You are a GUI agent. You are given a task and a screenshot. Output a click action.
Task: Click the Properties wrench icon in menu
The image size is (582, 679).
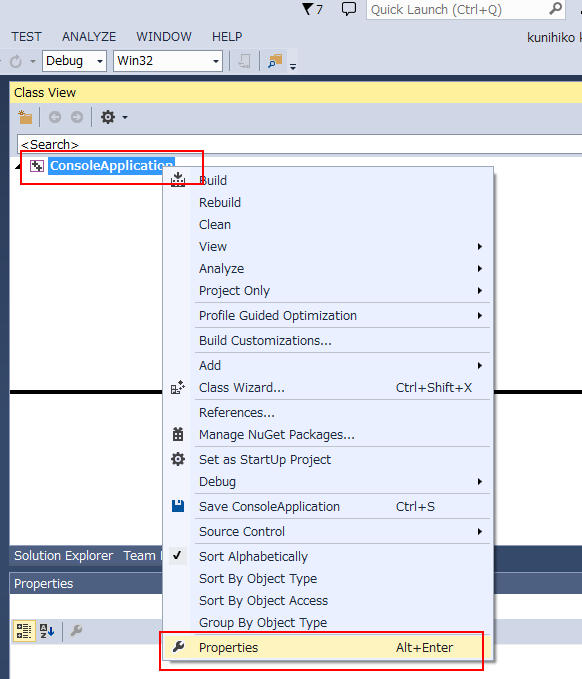coord(178,647)
